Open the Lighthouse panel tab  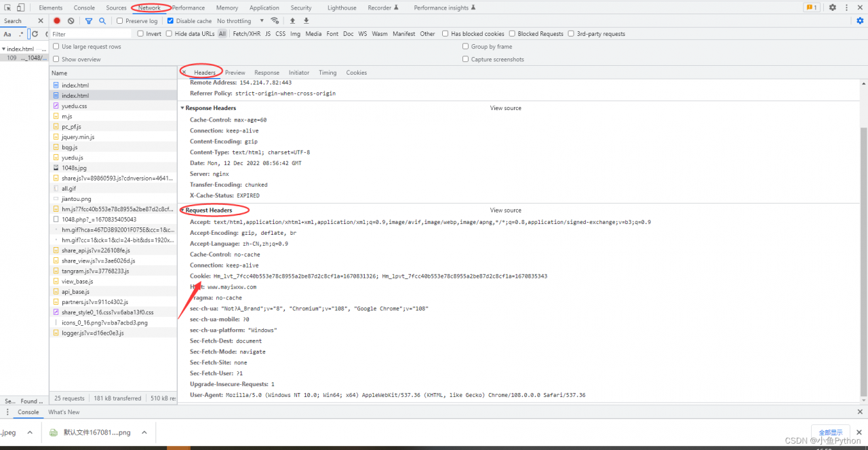pyautogui.click(x=342, y=7)
